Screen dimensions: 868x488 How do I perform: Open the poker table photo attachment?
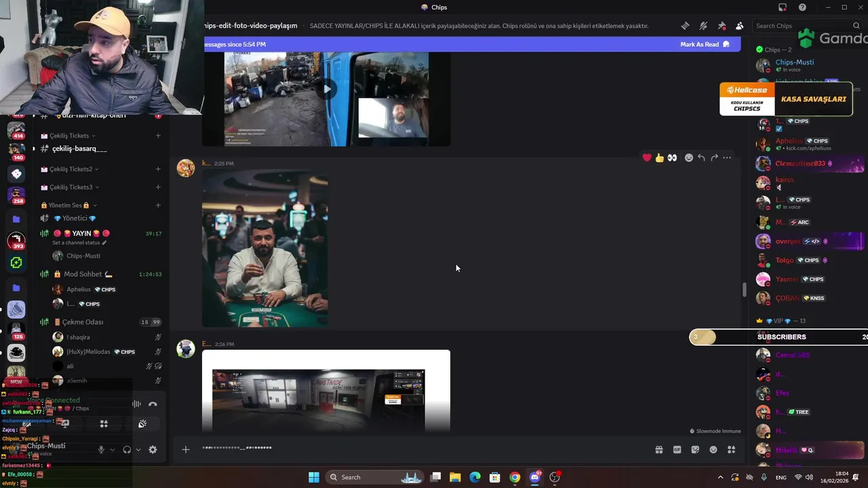coord(265,248)
